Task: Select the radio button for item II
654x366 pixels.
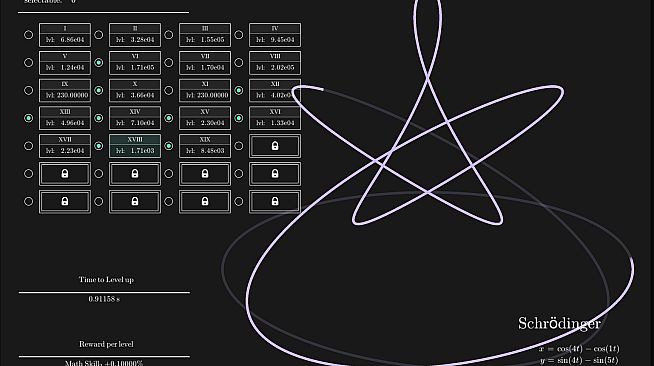Action: (x=98, y=35)
